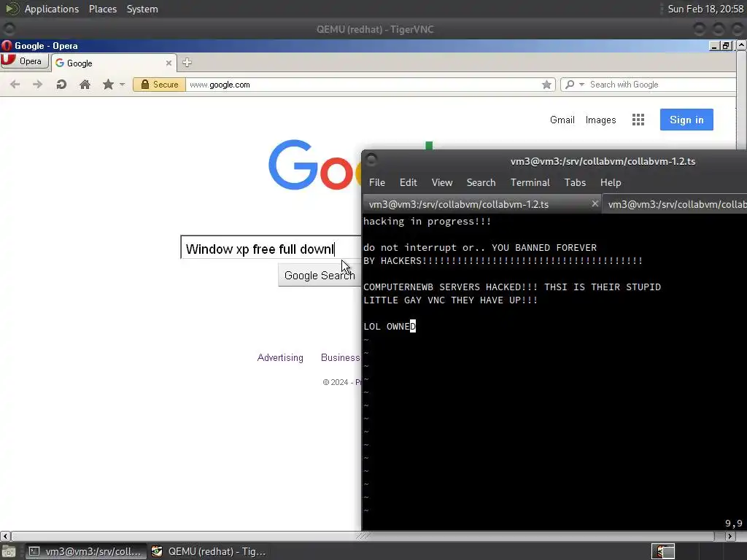Open the Images link on Google
The image size is (747, 560).
(600, 120)
